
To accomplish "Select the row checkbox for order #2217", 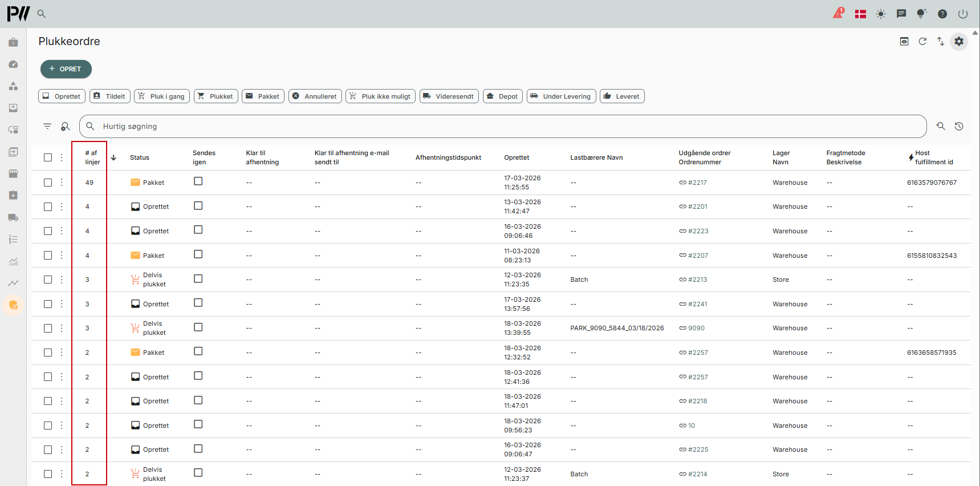I will pyautogui.click(x=48, y=183).
